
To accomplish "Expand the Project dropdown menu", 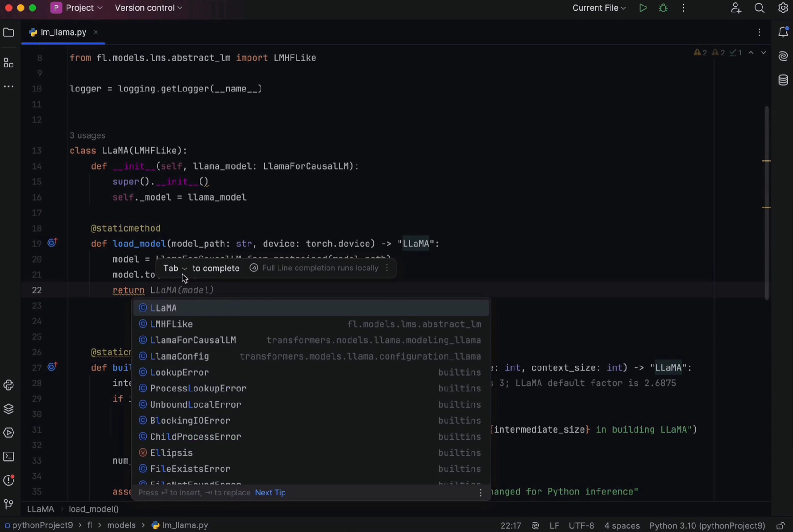I will tap(77, 8).
